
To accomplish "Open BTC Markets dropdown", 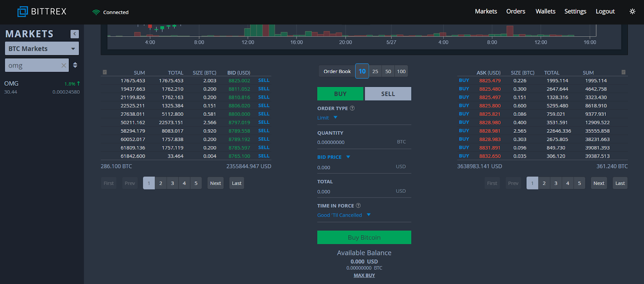I will (x=42, y=49).
